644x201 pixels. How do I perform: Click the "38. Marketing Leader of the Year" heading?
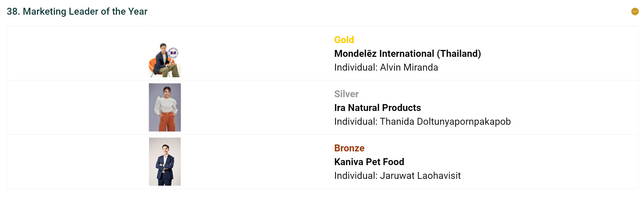(77, 11)
